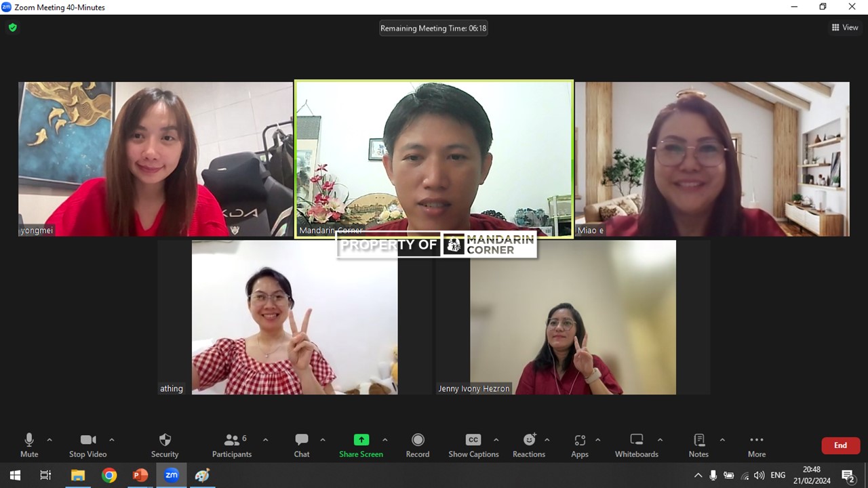Click the green encryption shield icon
This screenshot has height=488, width=868.
pos(12,28)
